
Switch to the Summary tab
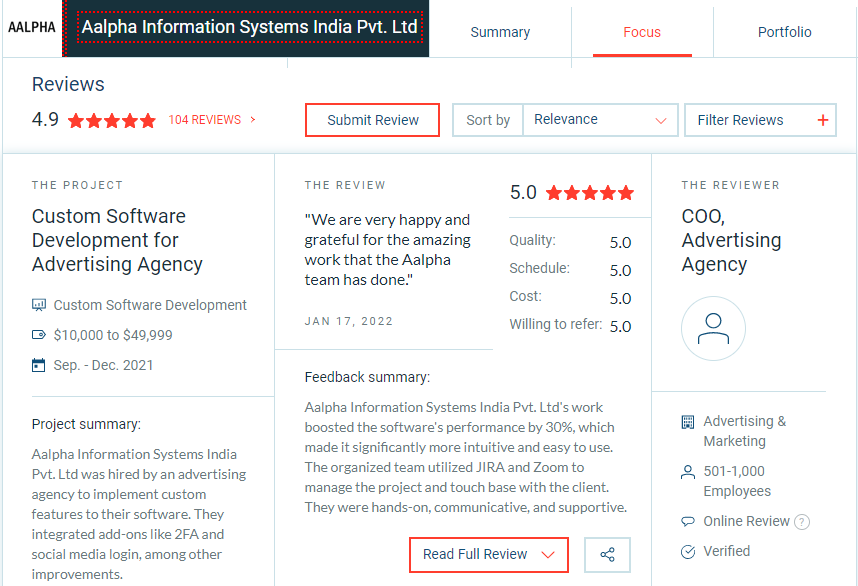tap(500, 32)
